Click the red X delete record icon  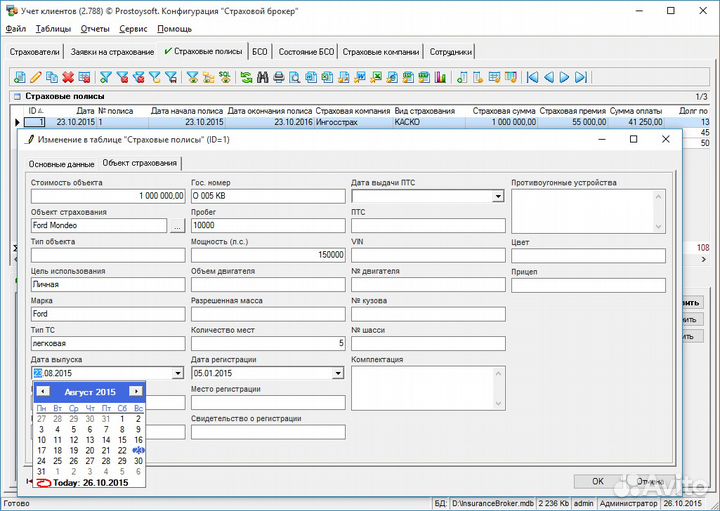pos(68,77)
